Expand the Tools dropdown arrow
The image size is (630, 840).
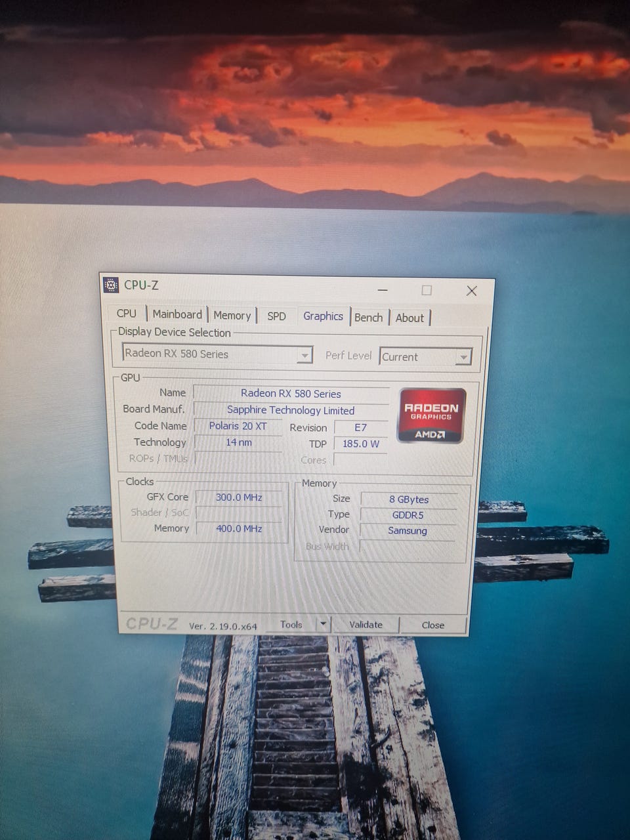322,624
